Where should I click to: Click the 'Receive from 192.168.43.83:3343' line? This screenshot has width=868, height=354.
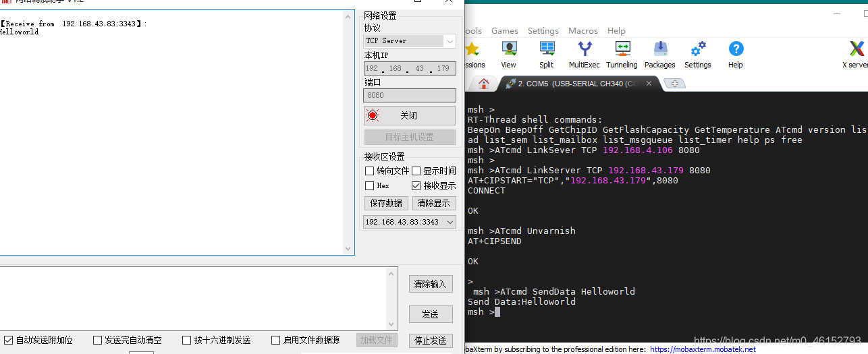[x=73, y=24]
